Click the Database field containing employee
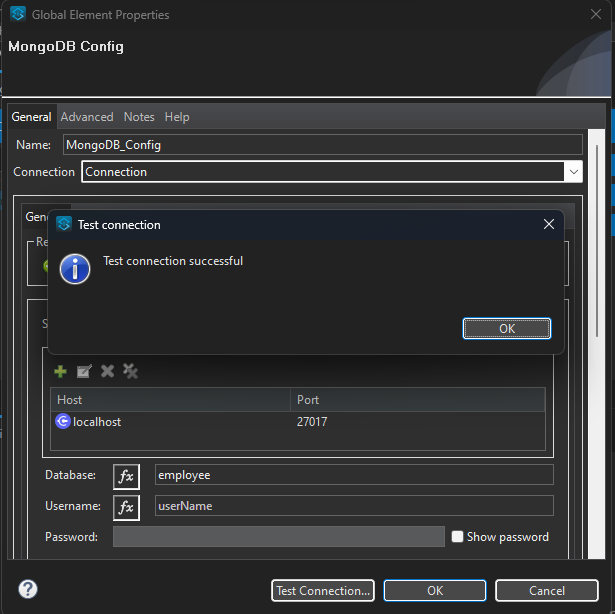Image resolution: width=615 pixels, height=614 pixels. coord(353,475)
